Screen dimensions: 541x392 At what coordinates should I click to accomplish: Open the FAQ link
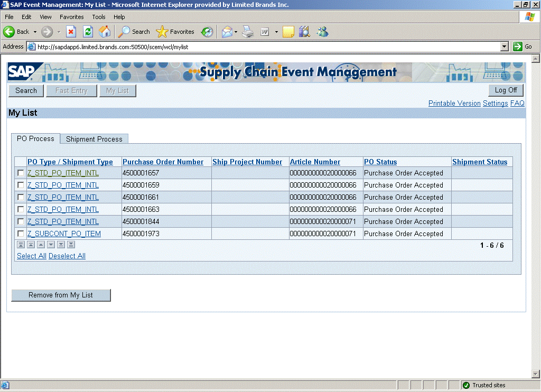pyautogui.click(x=517, y=103)
